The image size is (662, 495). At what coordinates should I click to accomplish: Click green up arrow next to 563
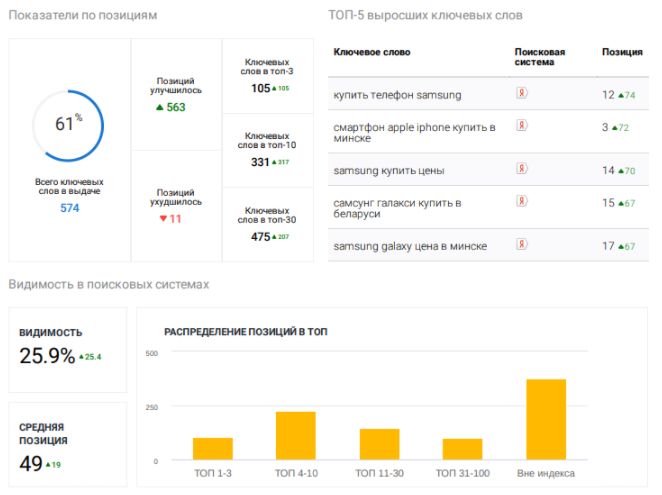pyautogui.click(x=160, y=108)
